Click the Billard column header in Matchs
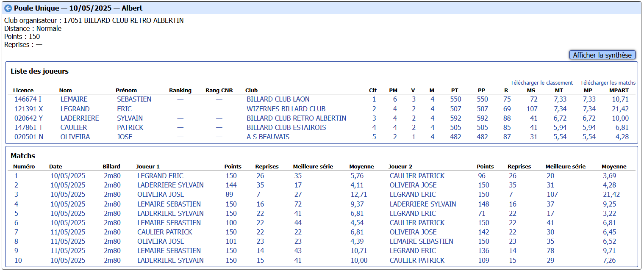This screenshot has width=644, height=270. (111, 166)
